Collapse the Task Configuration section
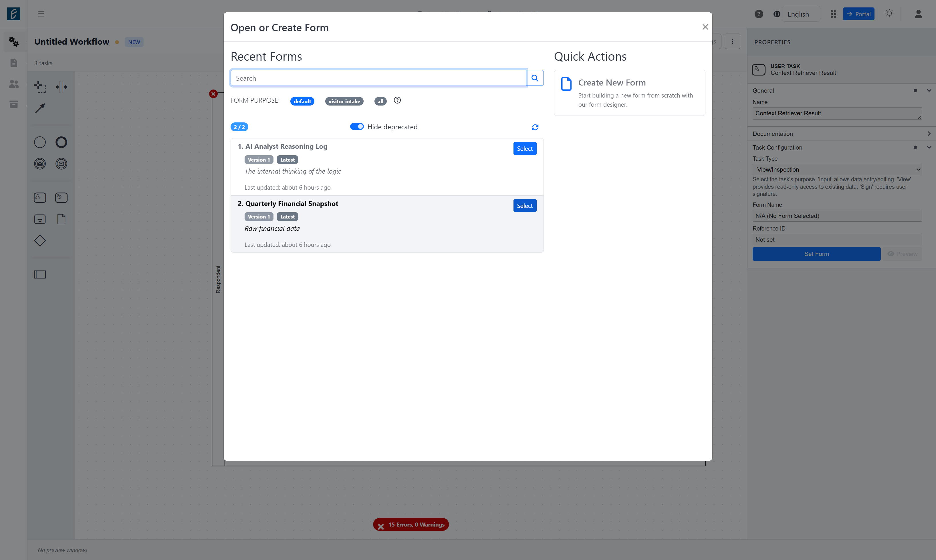 [929, 148]
